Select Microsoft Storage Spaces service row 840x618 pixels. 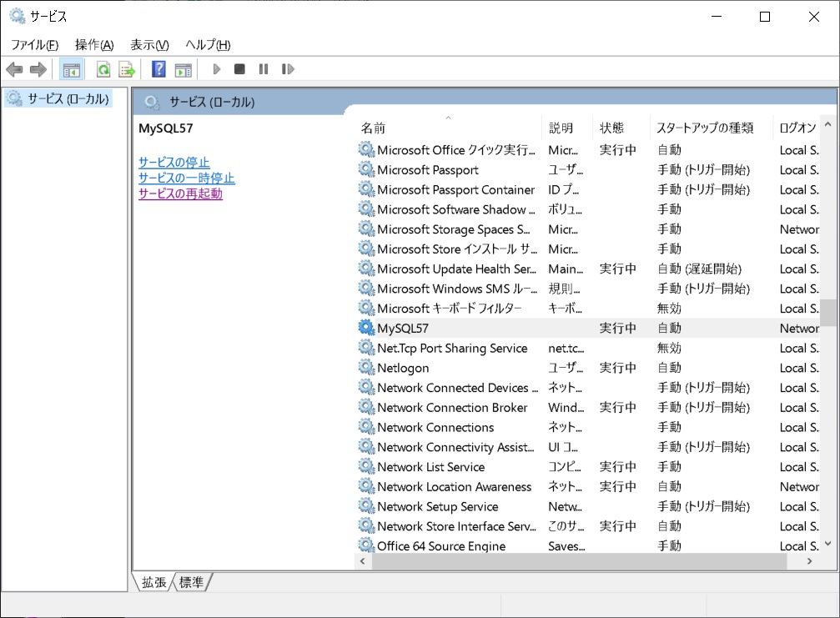tap(588, 229)
